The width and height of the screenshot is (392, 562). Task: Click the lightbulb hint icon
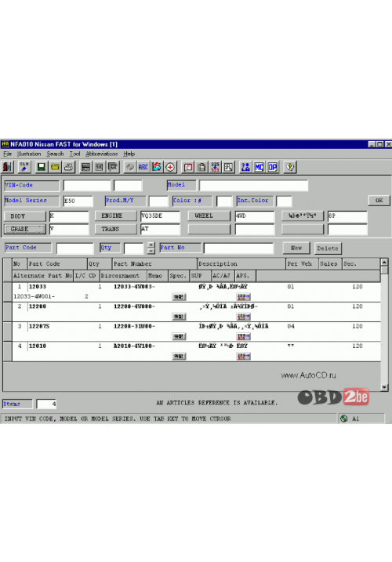tap(290, 167)
